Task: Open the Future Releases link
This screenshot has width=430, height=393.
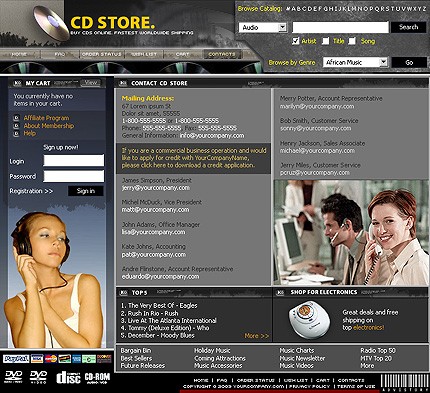Action: tap(143, 366)
